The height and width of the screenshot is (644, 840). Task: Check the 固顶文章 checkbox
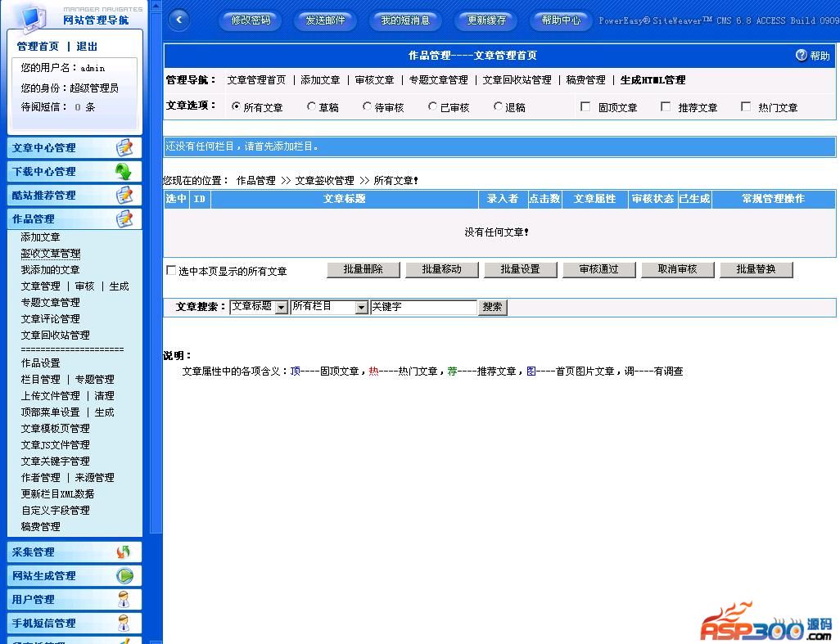tap(585, 106)
